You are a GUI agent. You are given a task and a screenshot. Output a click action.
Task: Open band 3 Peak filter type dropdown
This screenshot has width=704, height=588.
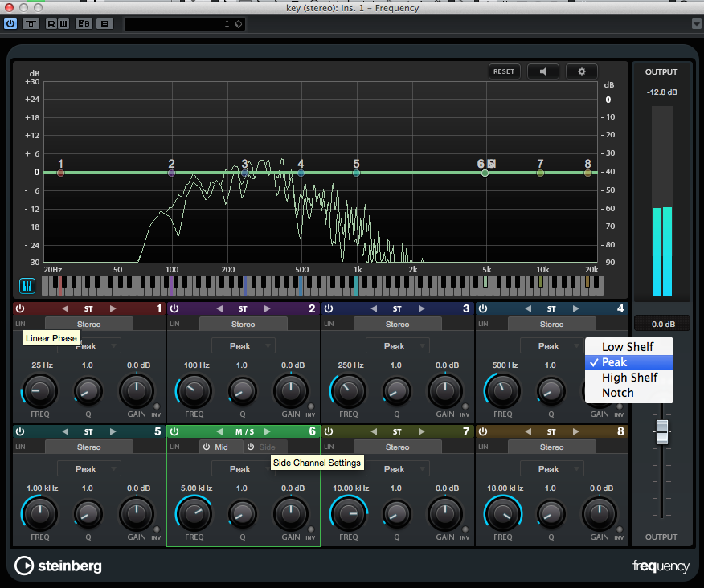pos(397,346)
